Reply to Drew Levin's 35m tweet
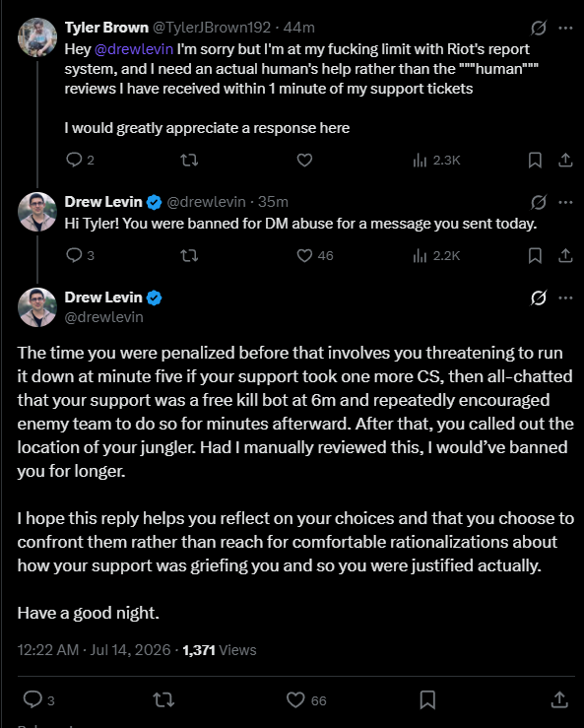 (x=74, y=255)
